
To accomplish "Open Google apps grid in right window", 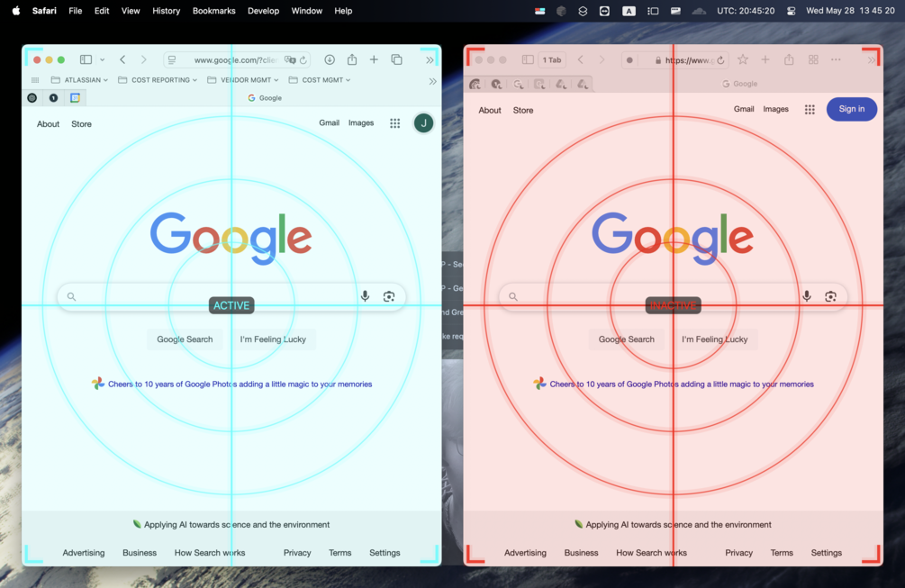I will click(x=810, y=109).
